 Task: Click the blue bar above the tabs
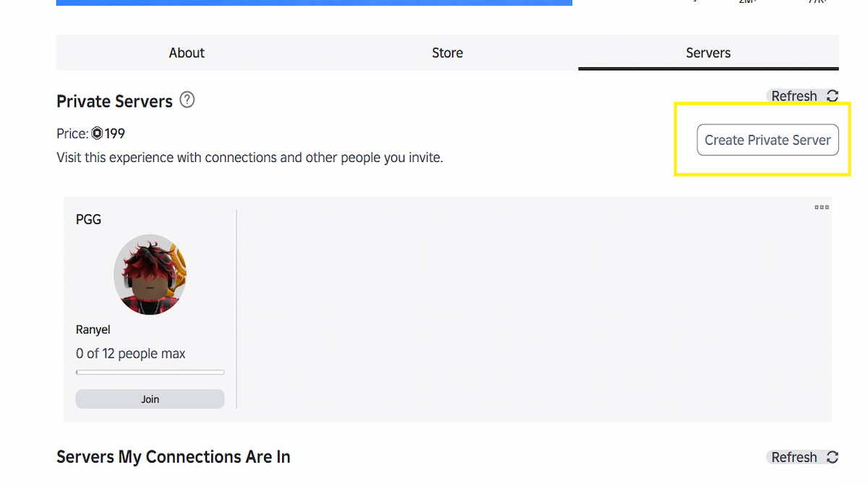tap(314, 2)
